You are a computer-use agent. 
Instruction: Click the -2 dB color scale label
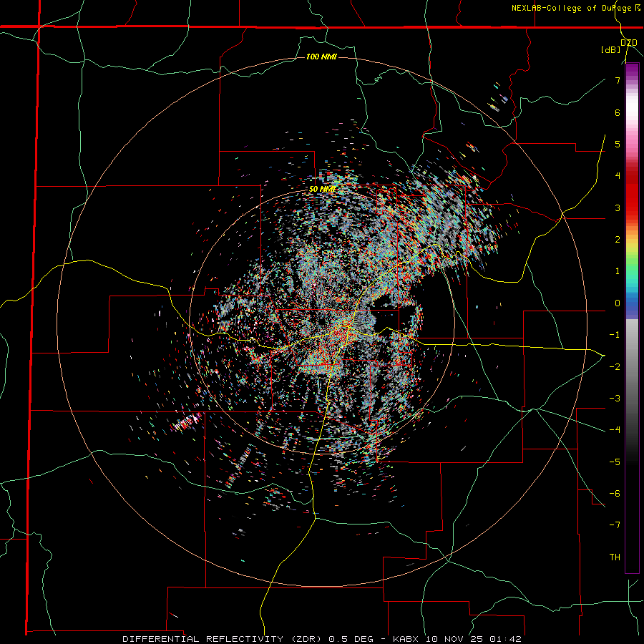(615, 366)
